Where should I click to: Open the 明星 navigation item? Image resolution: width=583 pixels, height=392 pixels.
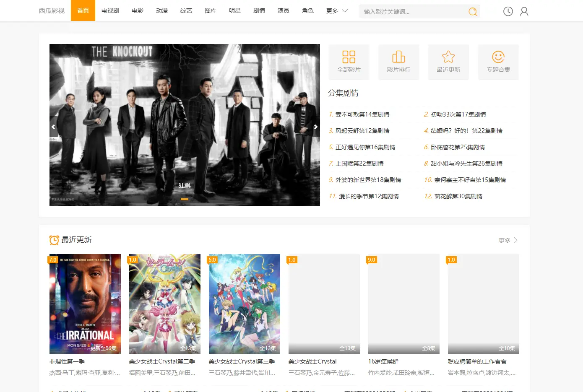[x=235, y=11]
